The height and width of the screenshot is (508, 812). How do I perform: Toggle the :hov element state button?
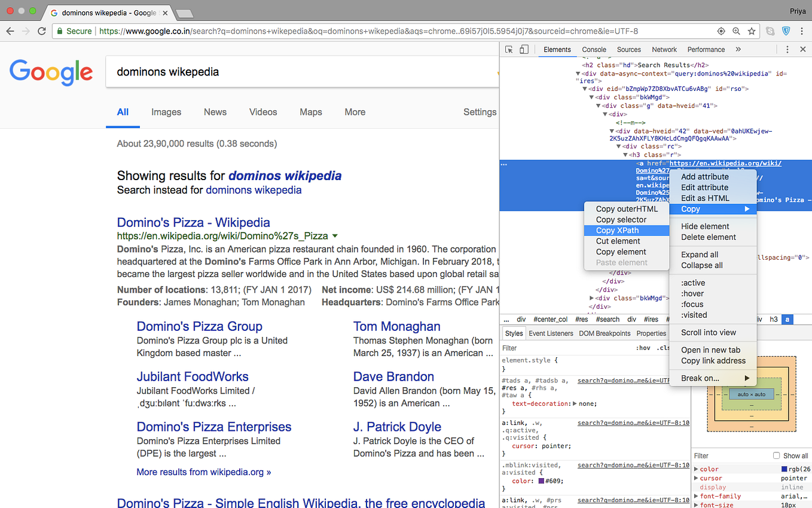coord(643,348)
